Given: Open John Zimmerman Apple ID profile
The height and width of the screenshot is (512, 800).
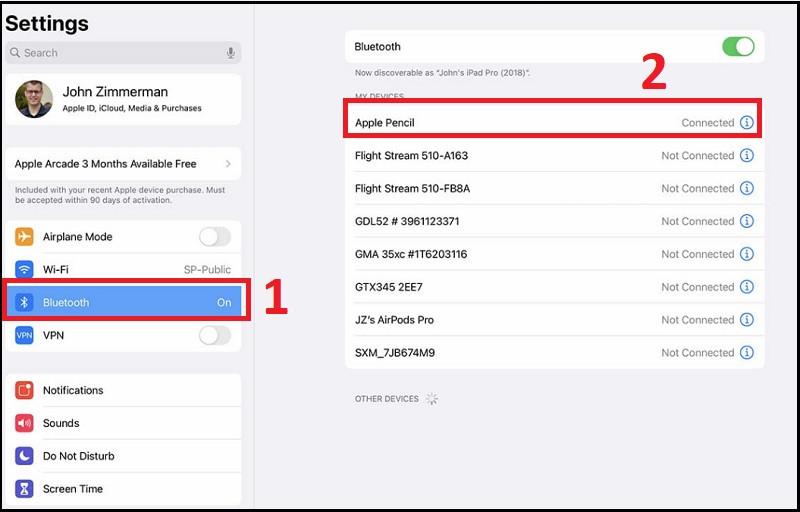Looking at the screenshot, I should point(123,100).
